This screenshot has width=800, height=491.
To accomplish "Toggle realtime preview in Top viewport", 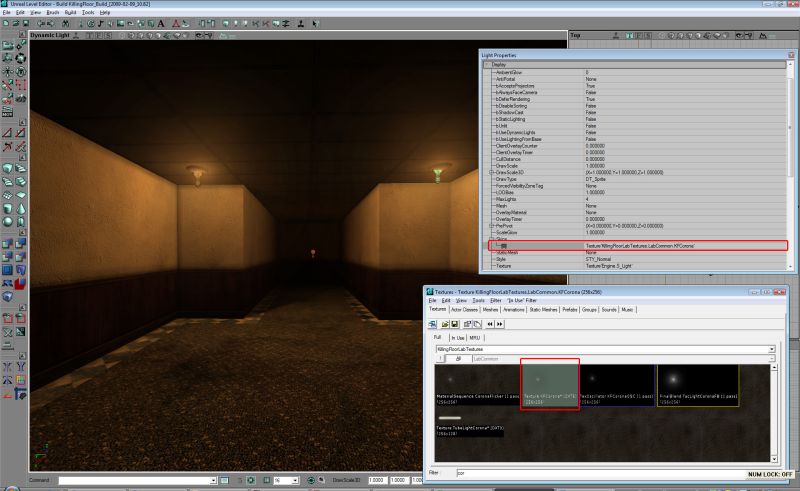I will (x=616, y=35).
